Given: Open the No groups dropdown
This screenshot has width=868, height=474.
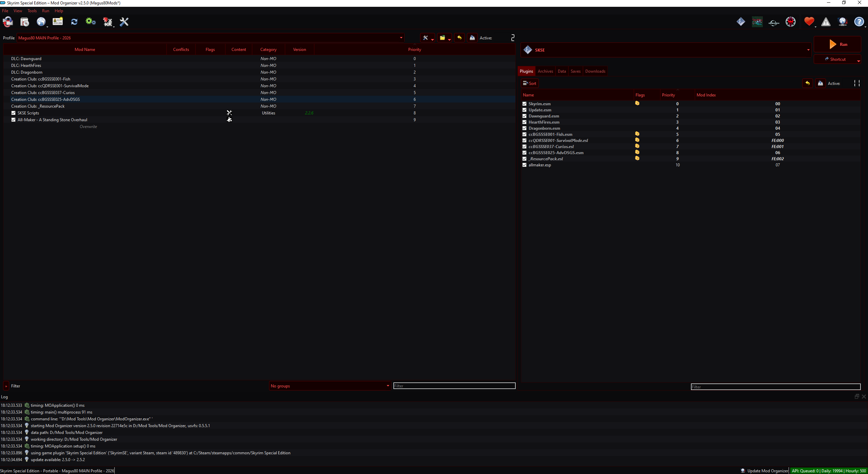Looking at the screenshot, I should pos(388,386).
